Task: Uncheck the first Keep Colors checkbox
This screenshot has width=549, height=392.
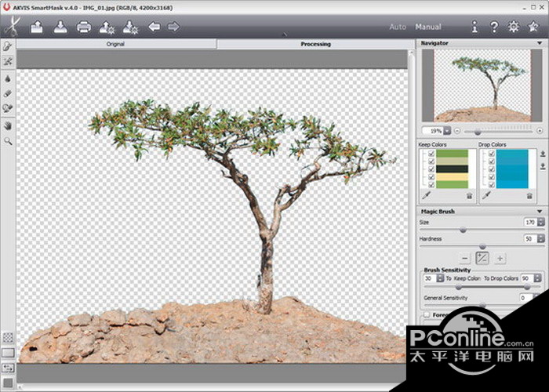Action: tap(432, 154)
